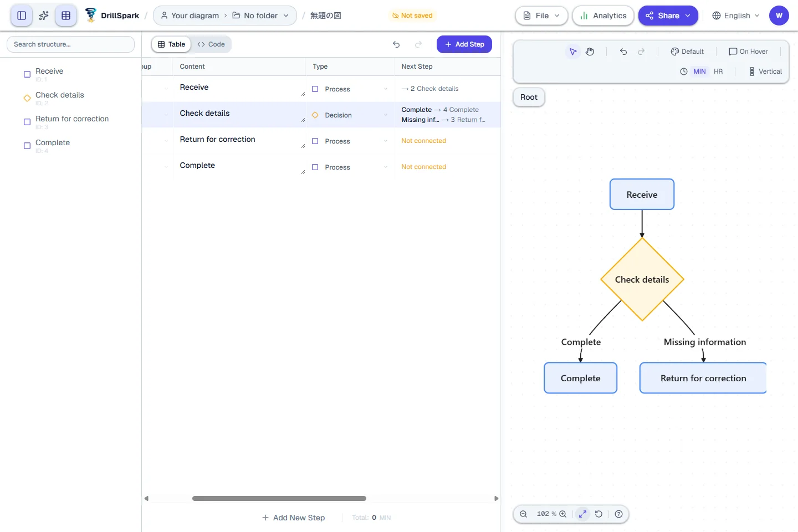This screenshot has width=798, height=532.
Task: Toggle On Hover comment mode
Action: point(748,52)
